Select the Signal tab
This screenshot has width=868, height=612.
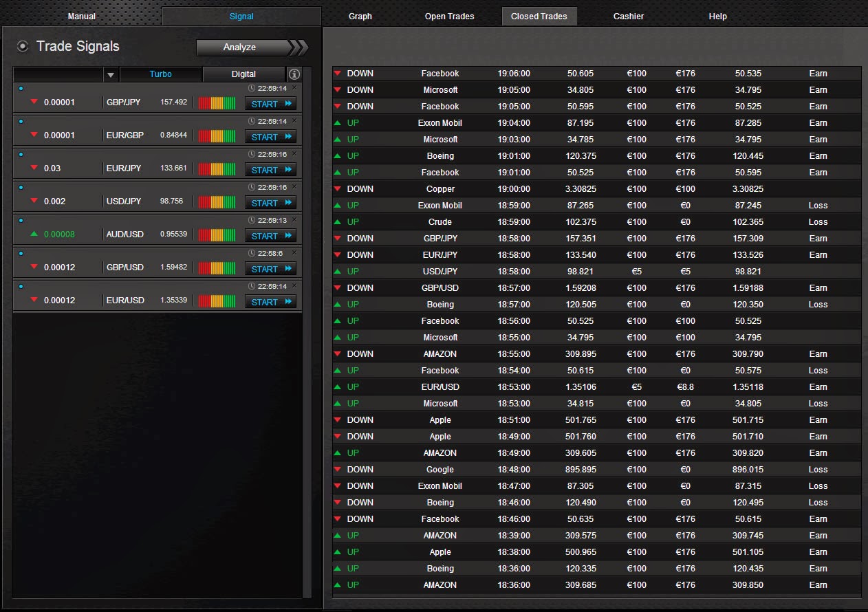click(x=241, y=16)
